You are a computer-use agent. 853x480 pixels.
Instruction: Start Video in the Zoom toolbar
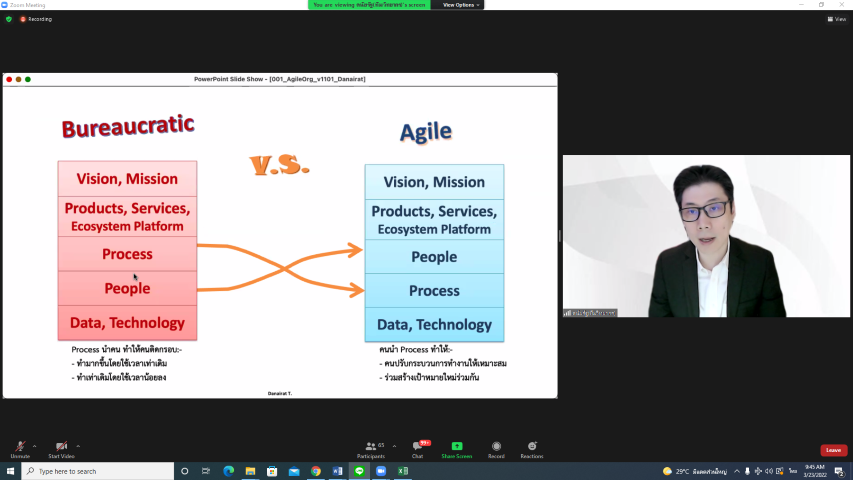(x=61, y=448)
